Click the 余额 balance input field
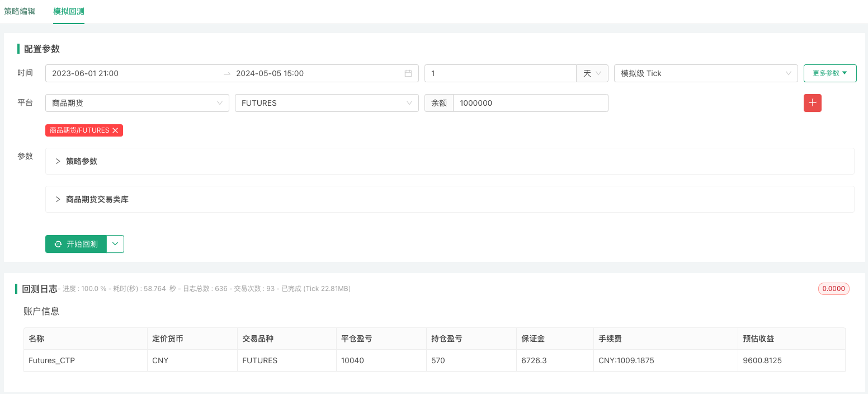Screen dimensions: 868x394 click(x=530, y=103)
